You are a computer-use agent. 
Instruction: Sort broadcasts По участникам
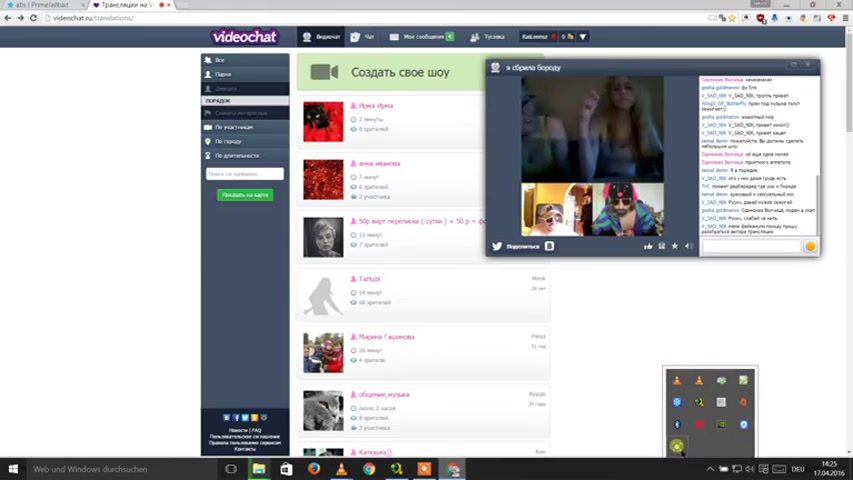click(x=245, y=127)
